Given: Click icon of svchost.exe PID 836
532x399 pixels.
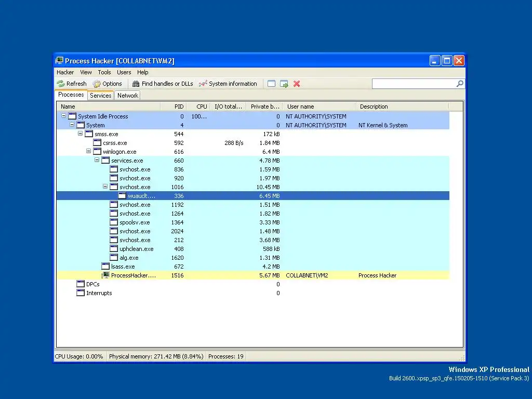Looking at the screenshot, I should coord(114,169).
